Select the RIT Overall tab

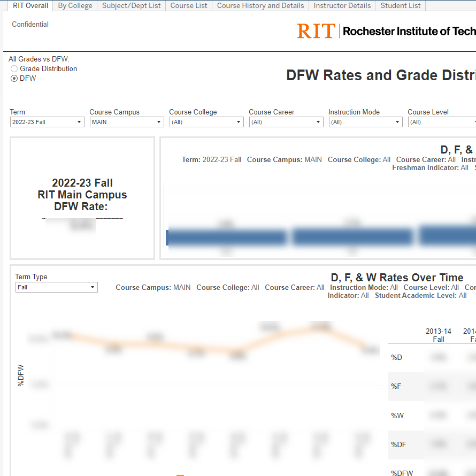click(30, 6)
